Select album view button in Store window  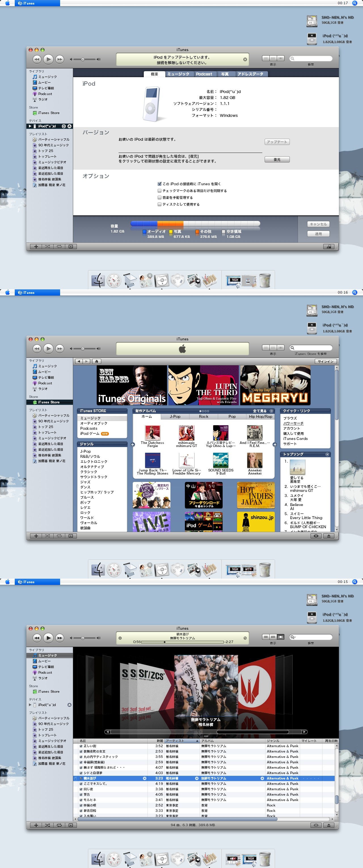[x=273, y=348]
